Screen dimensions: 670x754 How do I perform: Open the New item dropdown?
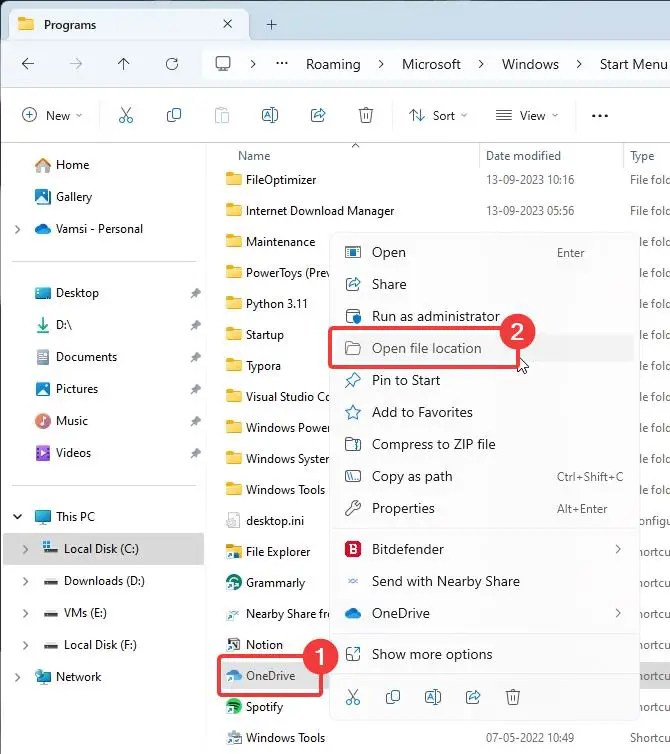52,116
